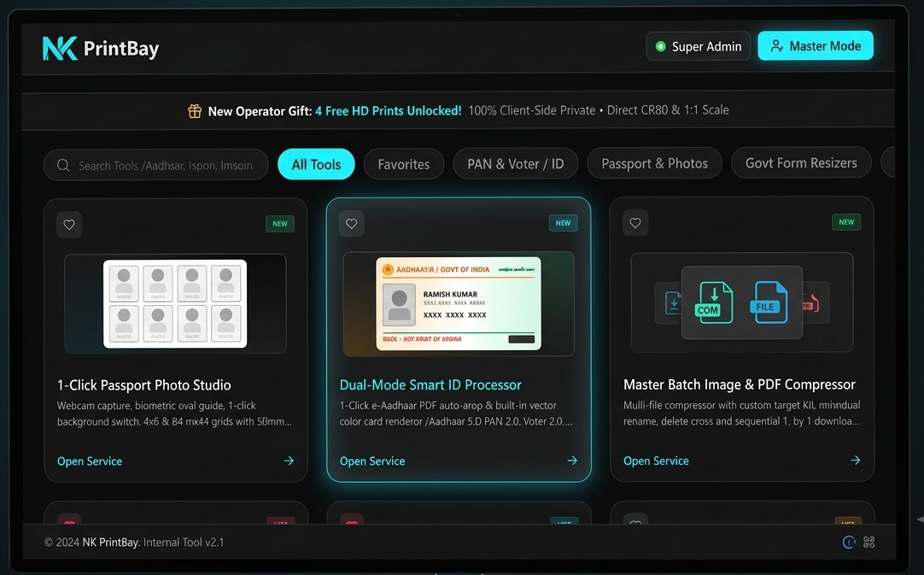This screenshot has width=924, height=575.
Task: Click the Aadhaar card preview thumbnail
Action: (x=459, y=303)
